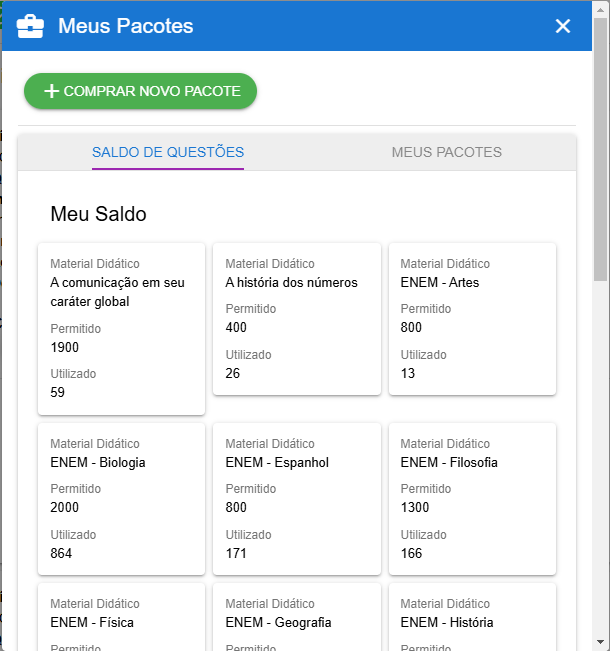Close the Meus Pacotes dialog
Image resolution: width=610 pixels, height=651 pixels.
tap(563, 26)
